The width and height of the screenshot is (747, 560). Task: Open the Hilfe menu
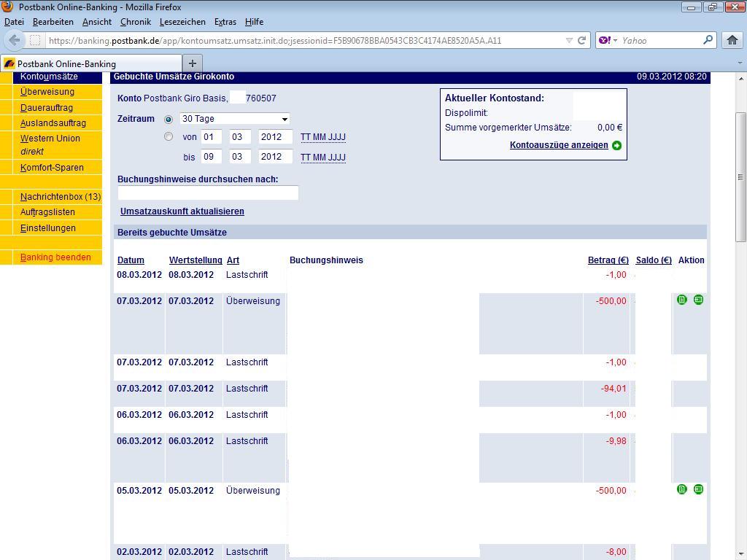point(254,22)
